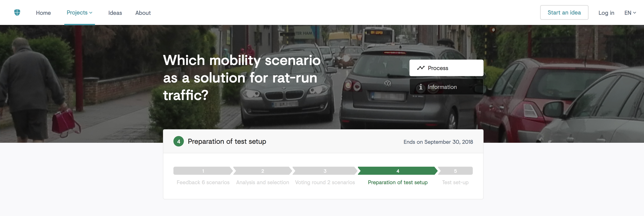Screen dimensions: 644x216
Task: Select timeline phase 1 segment
Action: pyautogui.click(x=203, y=171)
